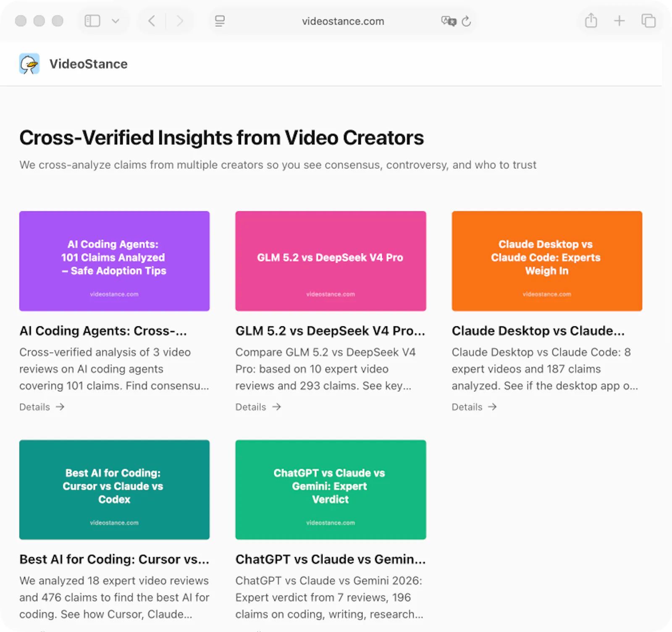This screenshot has height=632, width=672.
Task: Click the 'Claude Desktop vs Claude Code: 8' description
Action: (x=545, y=369)
